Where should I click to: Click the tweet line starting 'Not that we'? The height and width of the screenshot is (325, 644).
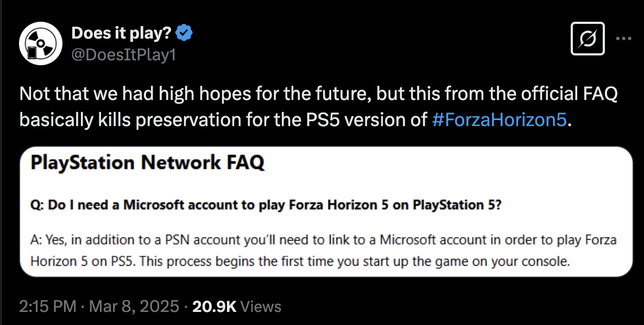pos(318,94)
